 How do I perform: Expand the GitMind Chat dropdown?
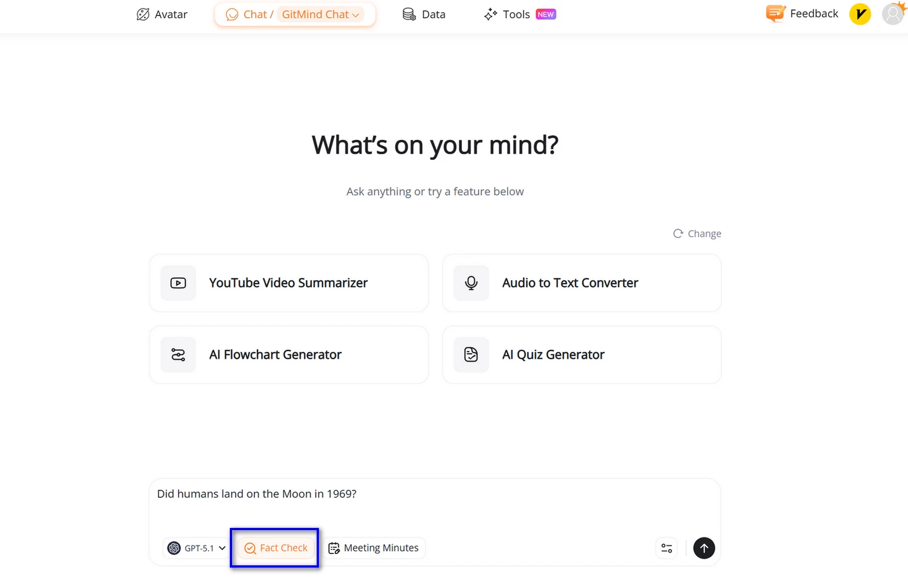click(x=321, y=14)
